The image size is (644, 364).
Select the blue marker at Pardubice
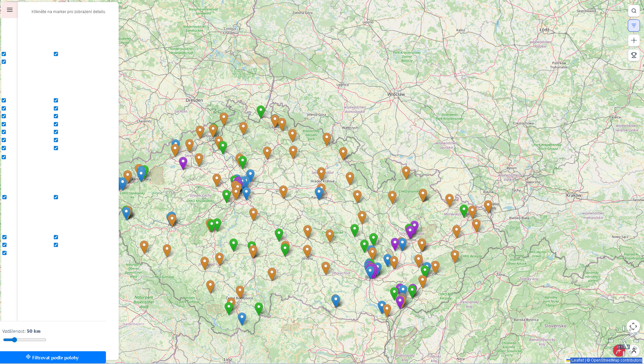click(x=319, y=193)
